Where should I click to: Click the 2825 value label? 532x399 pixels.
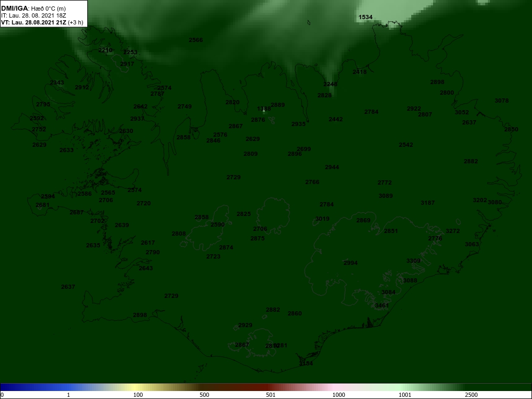244,214
